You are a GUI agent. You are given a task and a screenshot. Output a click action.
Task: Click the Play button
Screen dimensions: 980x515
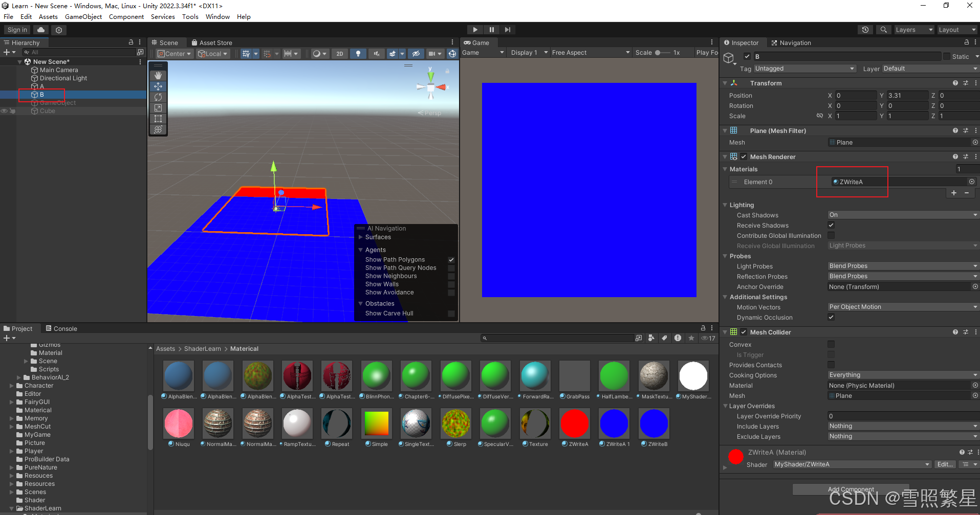point(475,30)
